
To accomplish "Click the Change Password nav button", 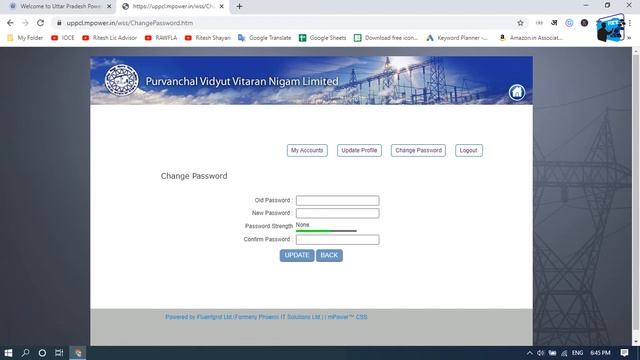I will tap(418, 150).
